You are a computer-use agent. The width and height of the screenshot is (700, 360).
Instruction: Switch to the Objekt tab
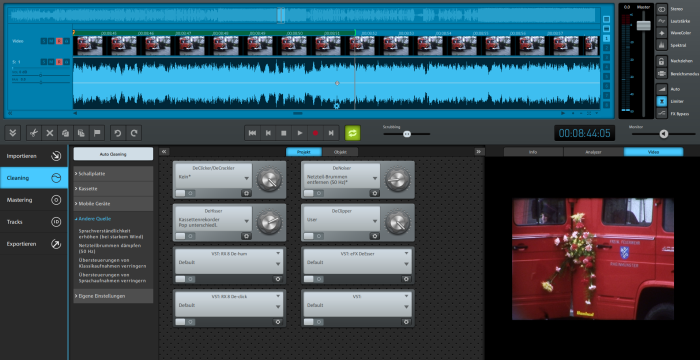click(x=340, y=152)
